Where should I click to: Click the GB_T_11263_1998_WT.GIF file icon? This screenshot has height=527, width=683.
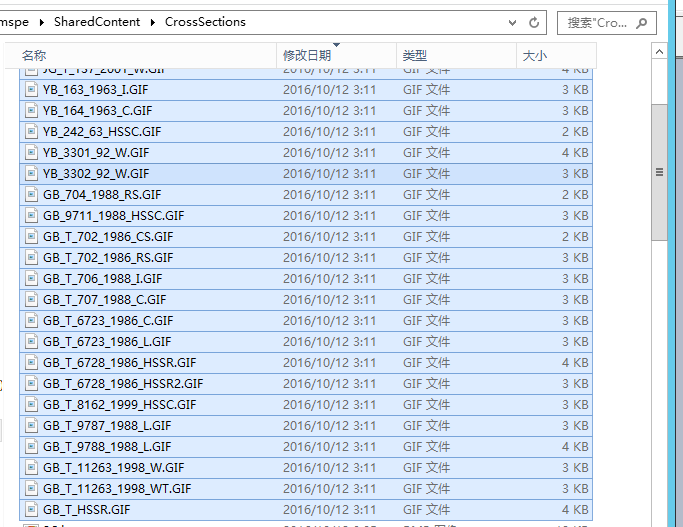tap(31, 489)
